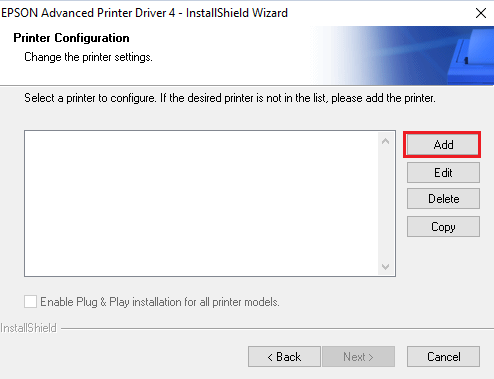Click the Delete printer button
494x379 pixels.
[x=443, y=199]
